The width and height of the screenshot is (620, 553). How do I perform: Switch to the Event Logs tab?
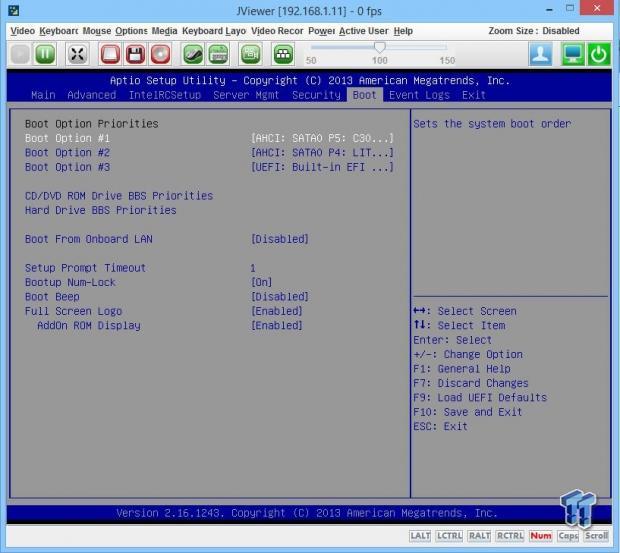pos(419,95)
